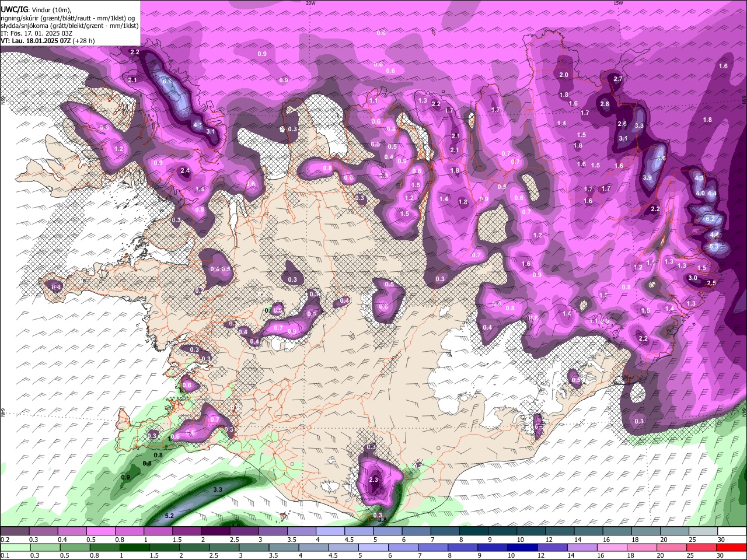Click the 'IT: Fös. 17. 01. 2025 03Z' line
The width and height of the screenshot is (747, 560).
tap(37, 33)
